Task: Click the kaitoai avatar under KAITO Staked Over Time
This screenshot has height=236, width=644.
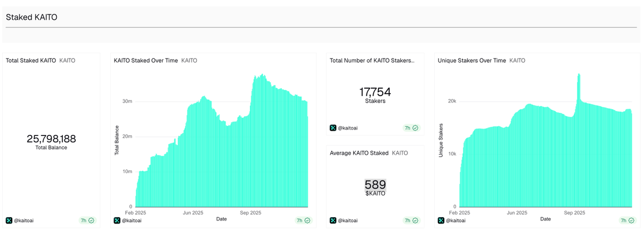Action: click(118, 220)
